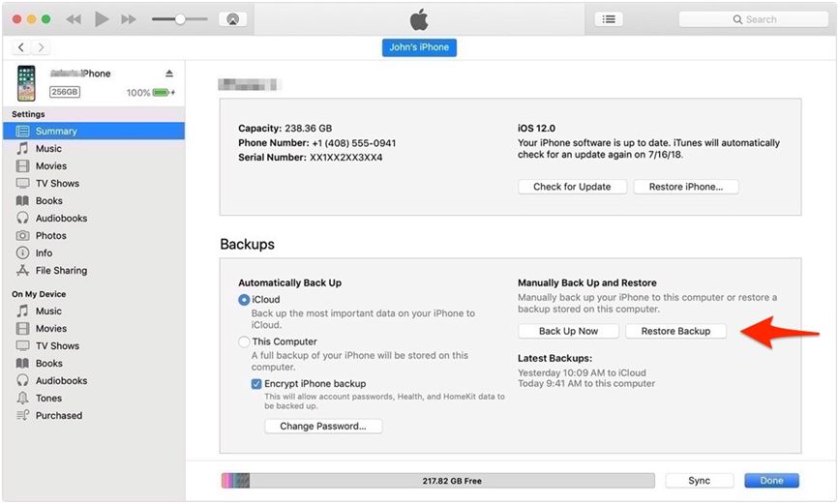Open Tones under On My Device
The width and height of the screenshot is (839, 504).
point(48,399)
